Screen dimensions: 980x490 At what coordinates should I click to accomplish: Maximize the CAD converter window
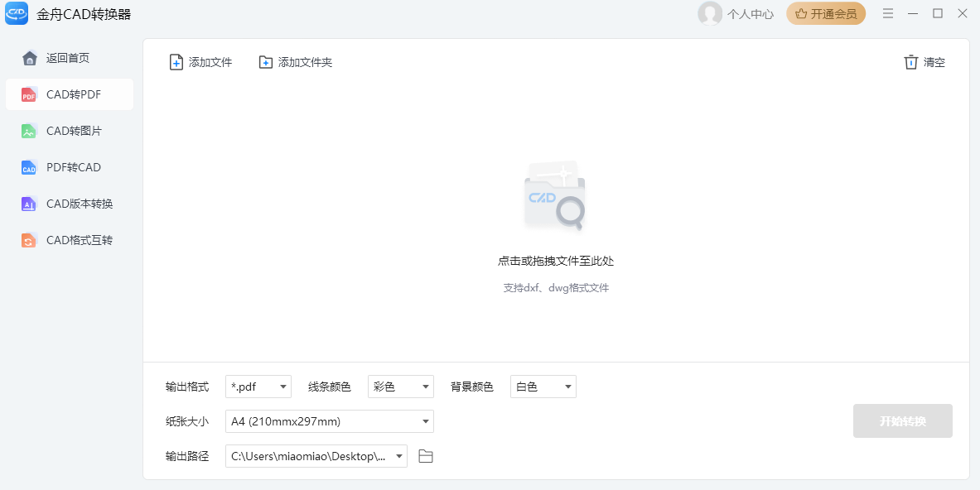click(938, 14)
